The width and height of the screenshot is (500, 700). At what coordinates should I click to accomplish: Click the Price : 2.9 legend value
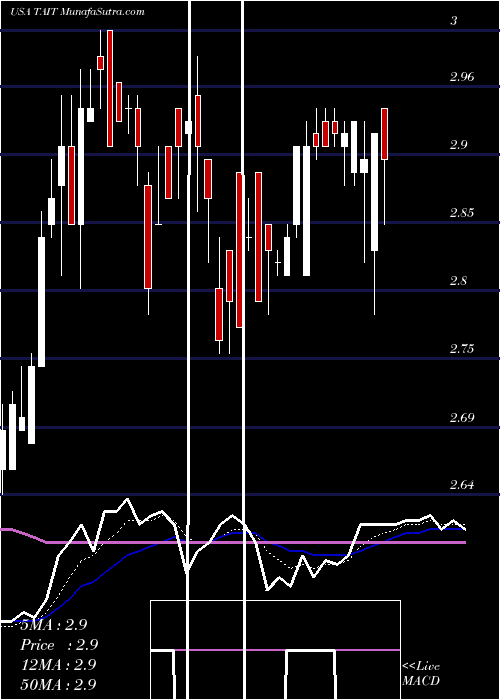[59, 645]
